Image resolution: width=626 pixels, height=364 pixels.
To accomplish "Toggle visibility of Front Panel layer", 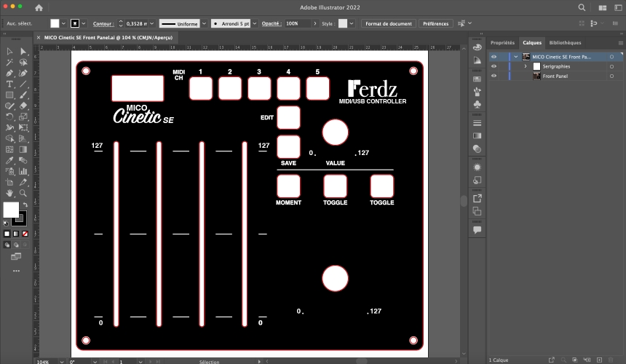I will pyautogui.click(x=494, y=76).
